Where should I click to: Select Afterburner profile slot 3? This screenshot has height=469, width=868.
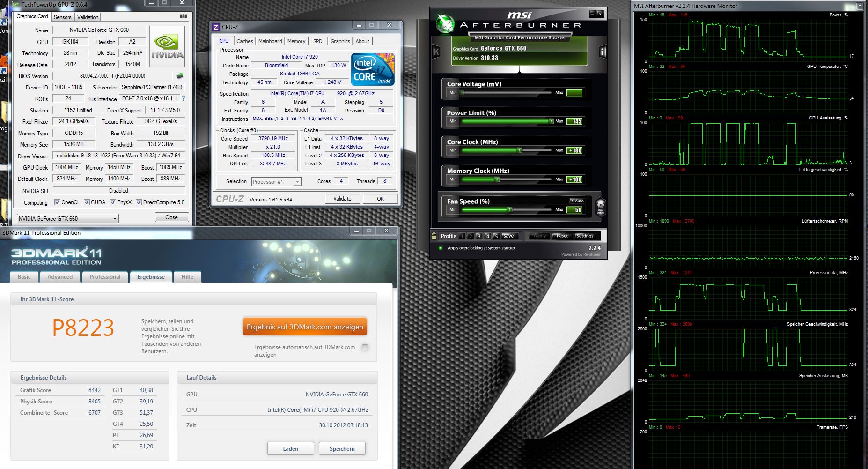(479, 236)
